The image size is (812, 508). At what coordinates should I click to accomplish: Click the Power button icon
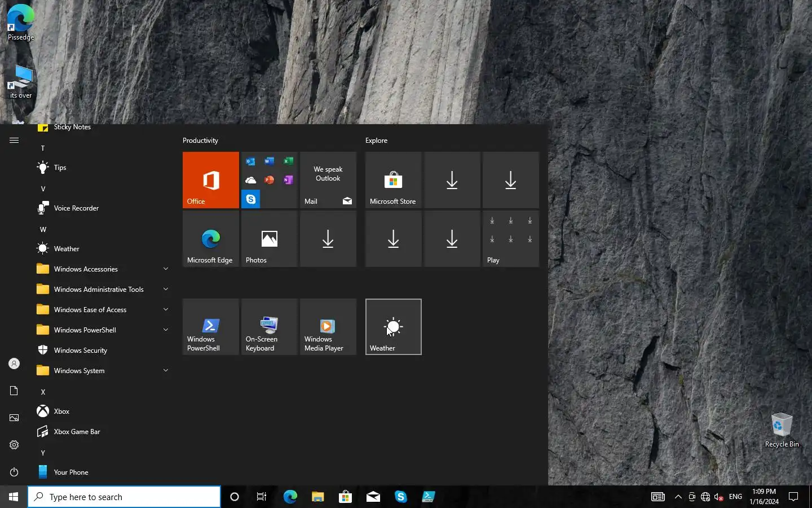coord(14,472)
